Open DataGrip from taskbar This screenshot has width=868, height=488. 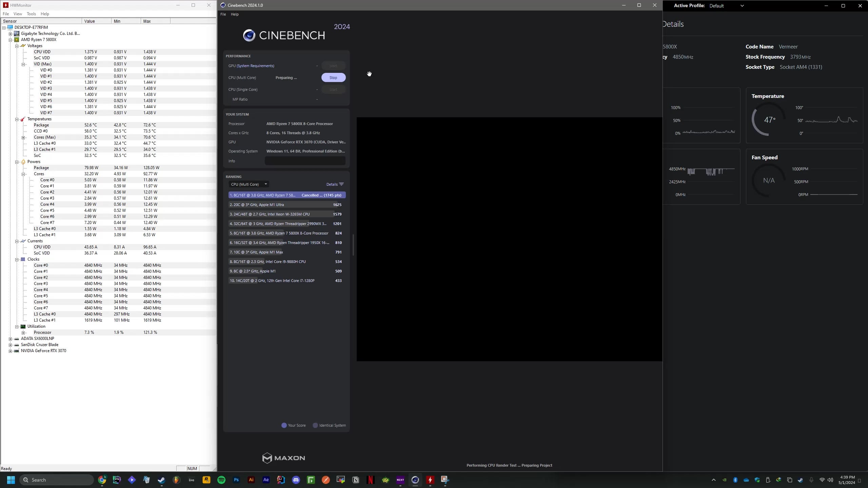point(117,480)
